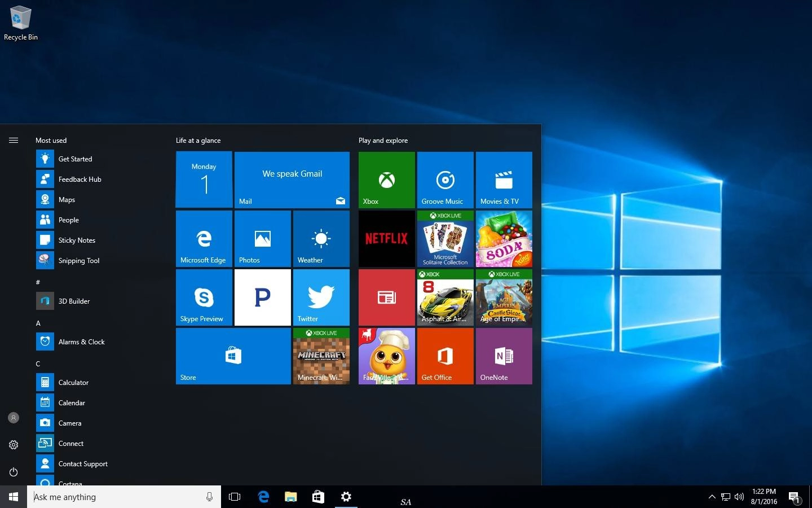
Task: Open the Weather tile
Action: [x=321, y=238]
